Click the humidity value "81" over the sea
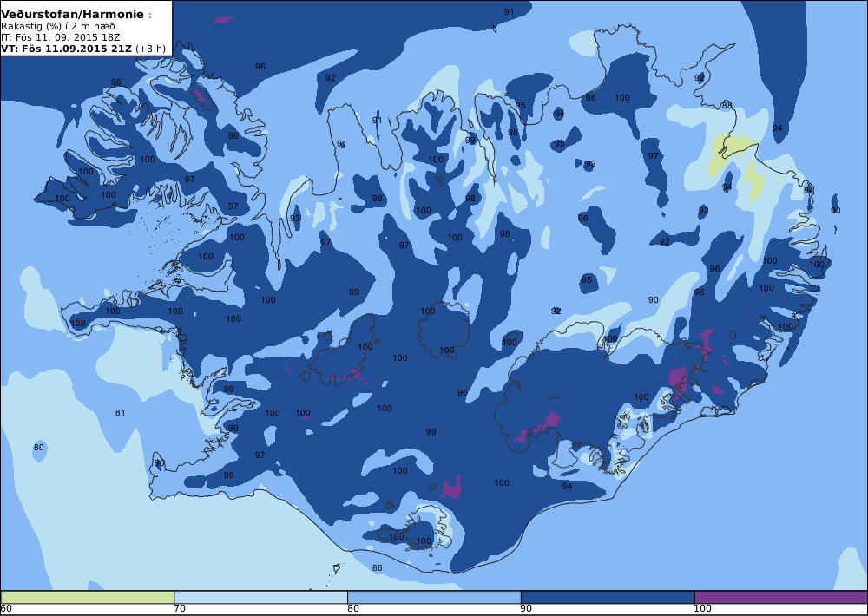This screenshot has height=616, width=868. tap(120, 412)
